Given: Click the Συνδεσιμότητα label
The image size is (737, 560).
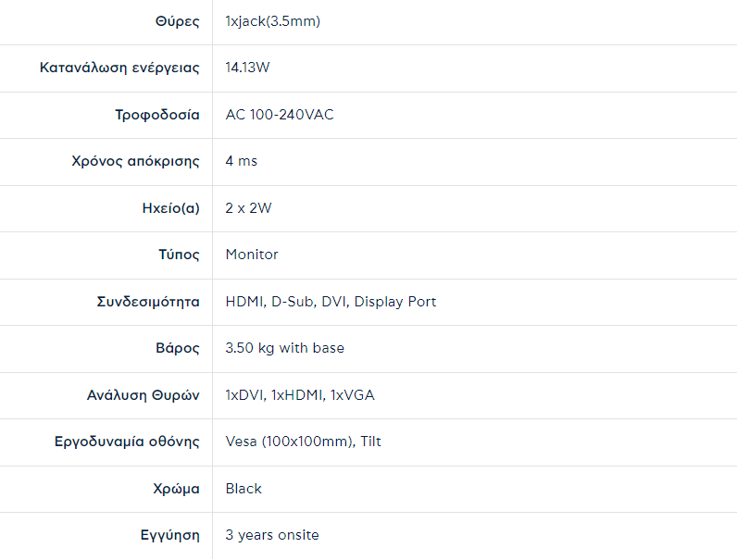Looking at the screenshot, I should click(x=148, y=302).
